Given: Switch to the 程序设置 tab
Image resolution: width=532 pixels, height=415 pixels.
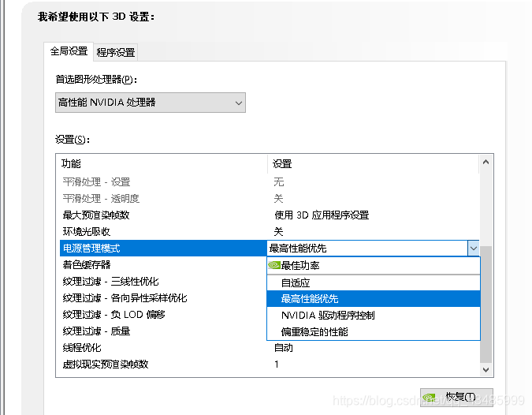Looking at the screenshot, I should tap(116, 53).
